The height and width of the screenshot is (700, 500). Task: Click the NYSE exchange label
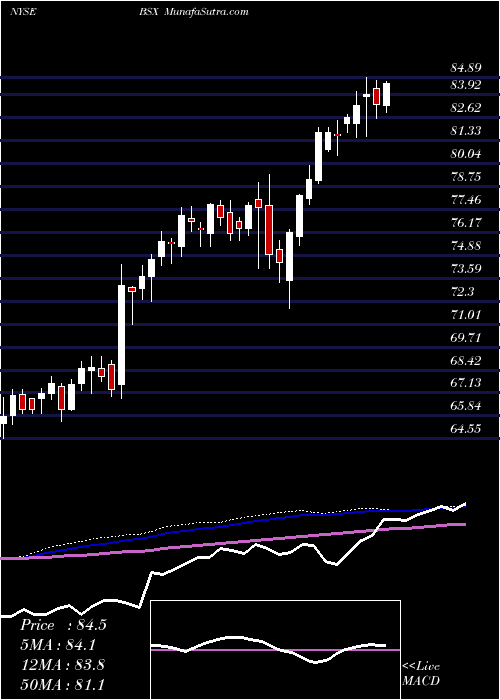coord(23,12)
